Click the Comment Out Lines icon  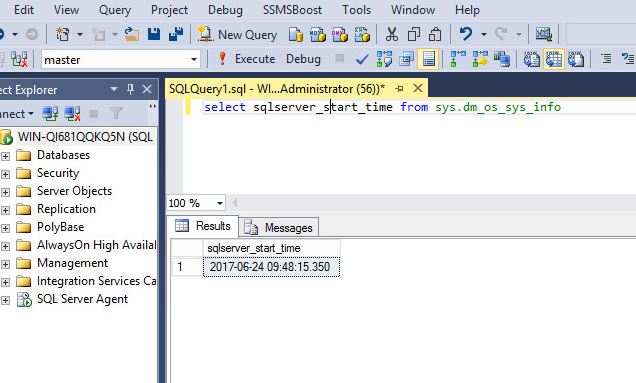click(606, 59)
